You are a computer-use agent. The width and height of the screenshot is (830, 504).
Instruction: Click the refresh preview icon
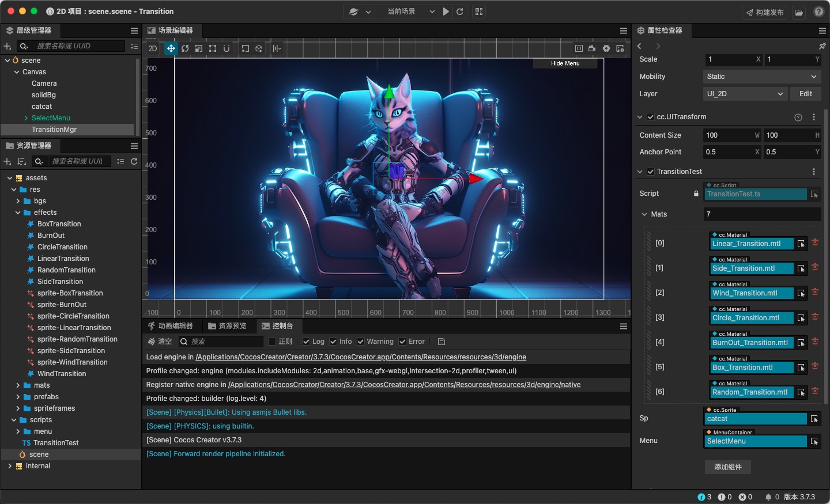460,12
